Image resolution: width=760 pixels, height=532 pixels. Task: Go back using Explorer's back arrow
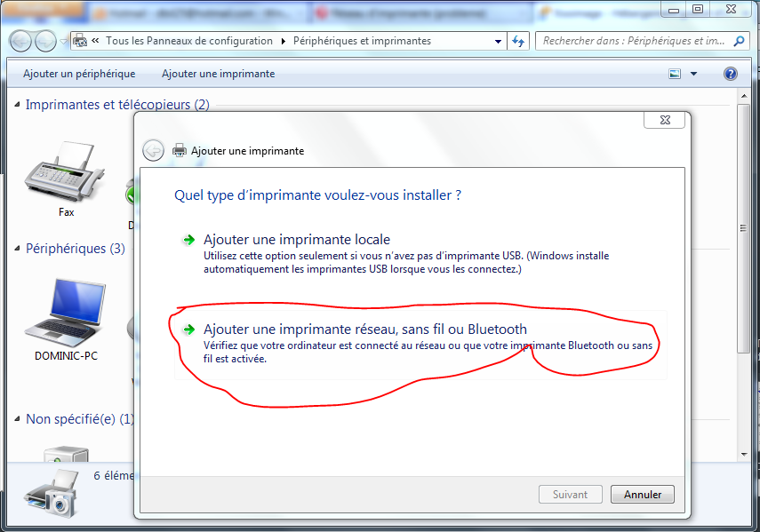point(21,41)
